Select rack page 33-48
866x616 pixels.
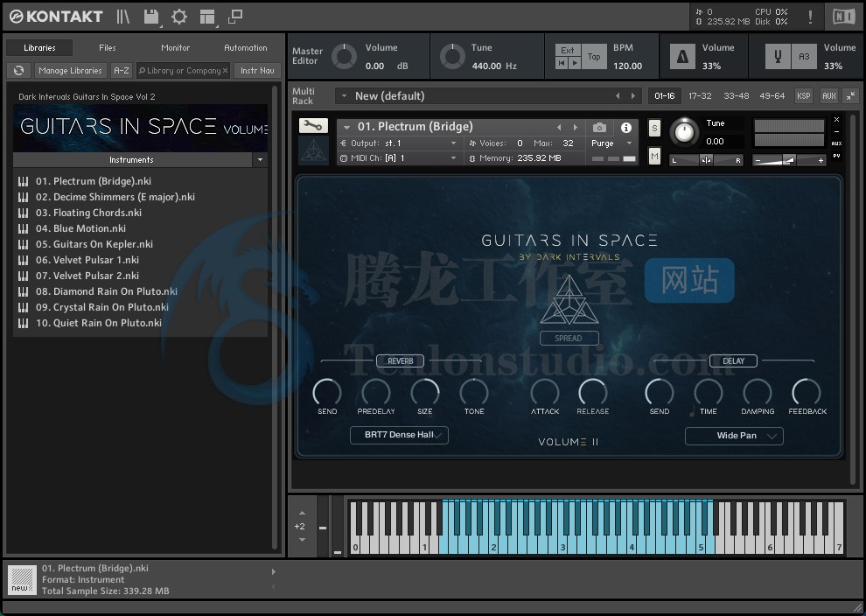tap(737, 95)
